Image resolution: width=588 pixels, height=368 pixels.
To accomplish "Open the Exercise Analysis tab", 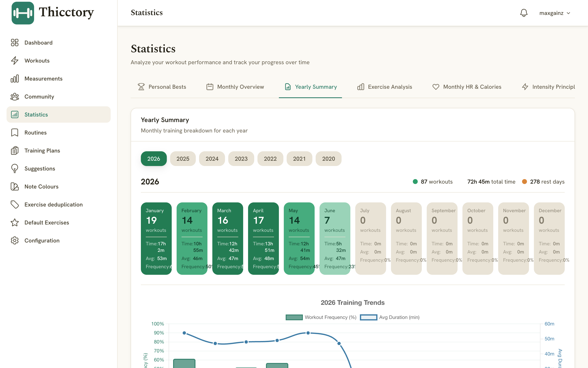I will 385,87.
